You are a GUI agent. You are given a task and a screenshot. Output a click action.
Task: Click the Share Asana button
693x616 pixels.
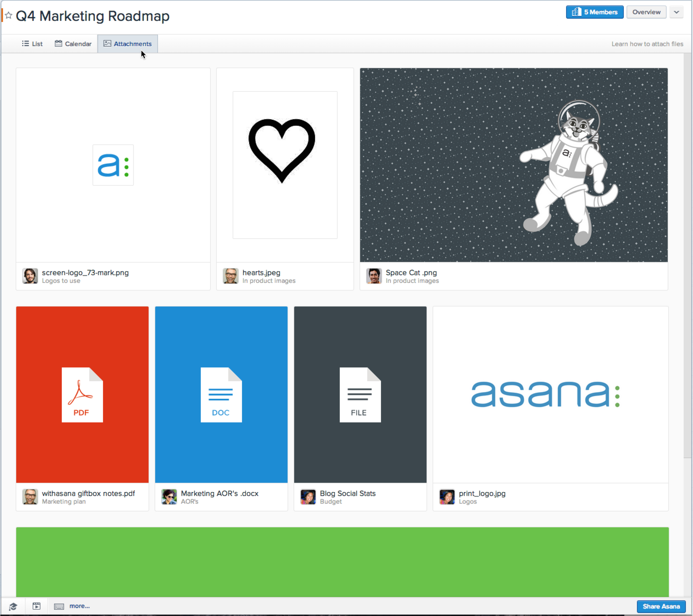pyautogui.click(x=661, y=606)
